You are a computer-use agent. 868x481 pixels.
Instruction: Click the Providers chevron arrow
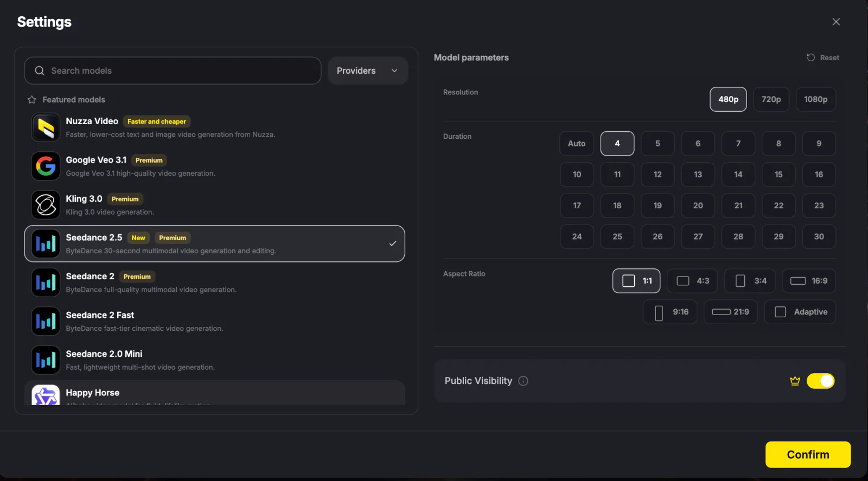coord(394,70)
